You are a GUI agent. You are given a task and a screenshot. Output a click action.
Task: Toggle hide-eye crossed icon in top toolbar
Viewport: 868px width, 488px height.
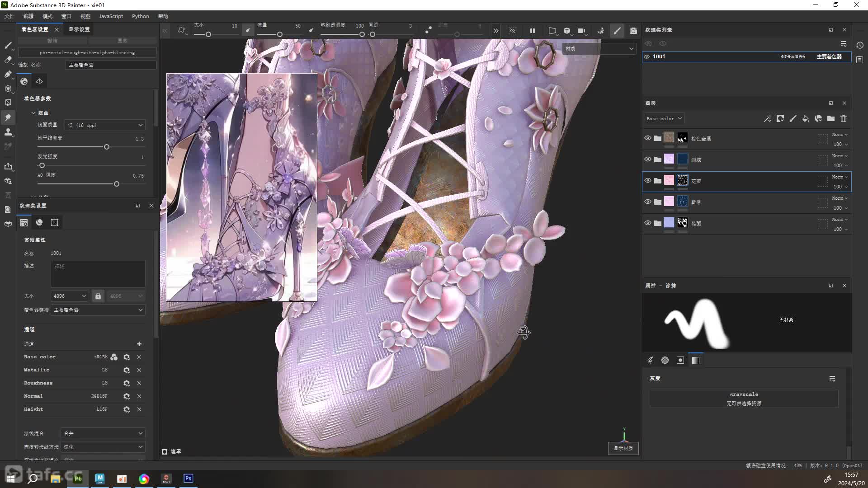click(513, 31)
